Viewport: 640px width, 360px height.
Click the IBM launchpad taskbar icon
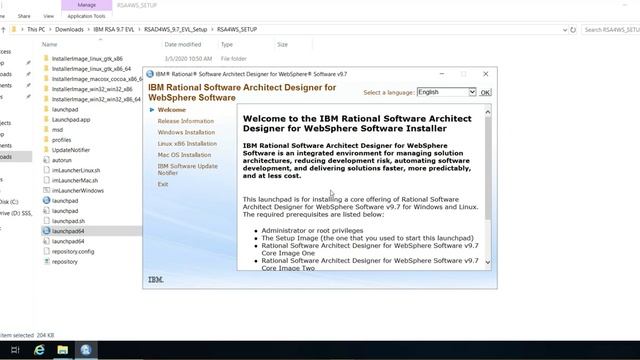tap(86, 350)
